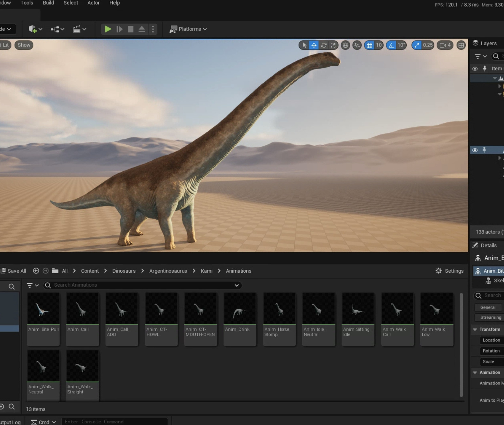Open the Add content cube dropdown
This screenshot has height=425, width=504.
[35, 29]
